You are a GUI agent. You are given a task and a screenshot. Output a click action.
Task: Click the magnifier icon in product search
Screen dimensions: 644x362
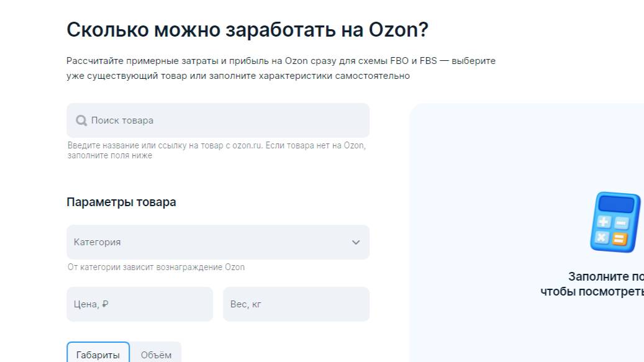click(x=81, y=120)
